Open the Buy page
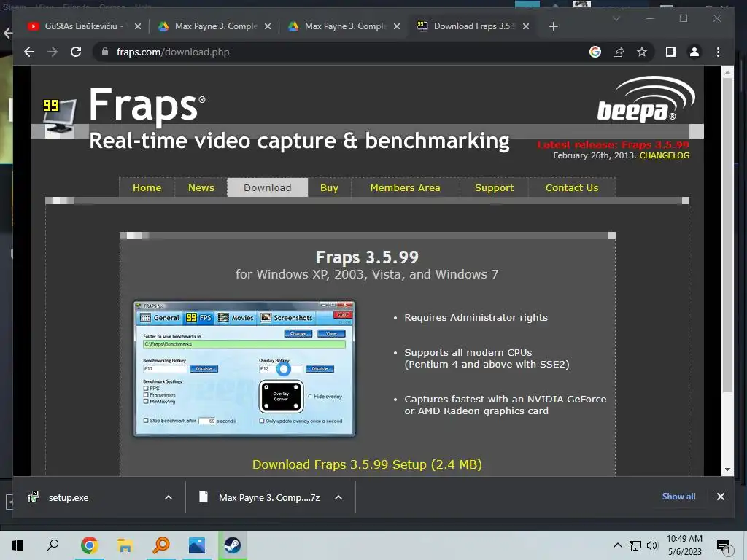Viewport: 747px width, 560px height. click(x=329, y=187)
